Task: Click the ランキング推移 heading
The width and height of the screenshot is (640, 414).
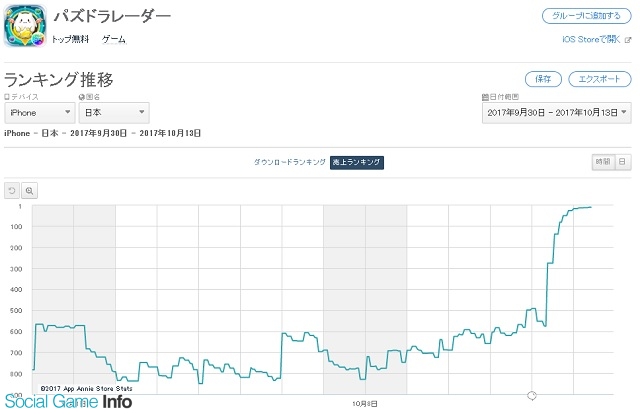Action: click(59, 79)
